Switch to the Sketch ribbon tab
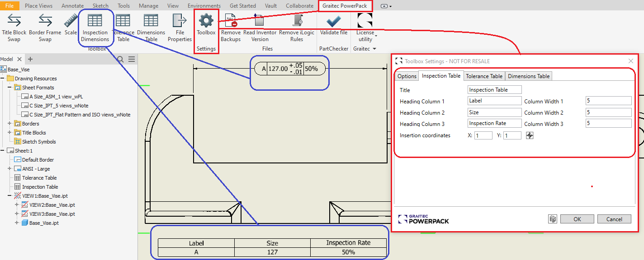The height and width of the screenshot is (260, 644). (x=100, y=6)
